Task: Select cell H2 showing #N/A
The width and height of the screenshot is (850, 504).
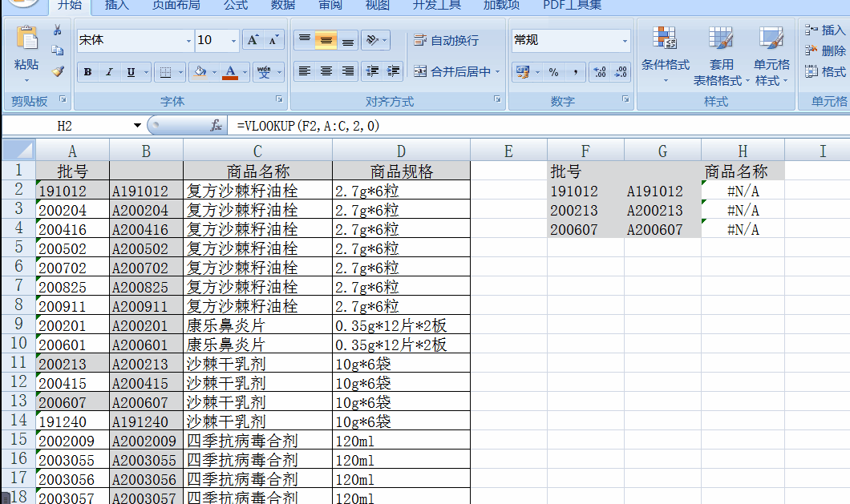Action: (743, 191)
